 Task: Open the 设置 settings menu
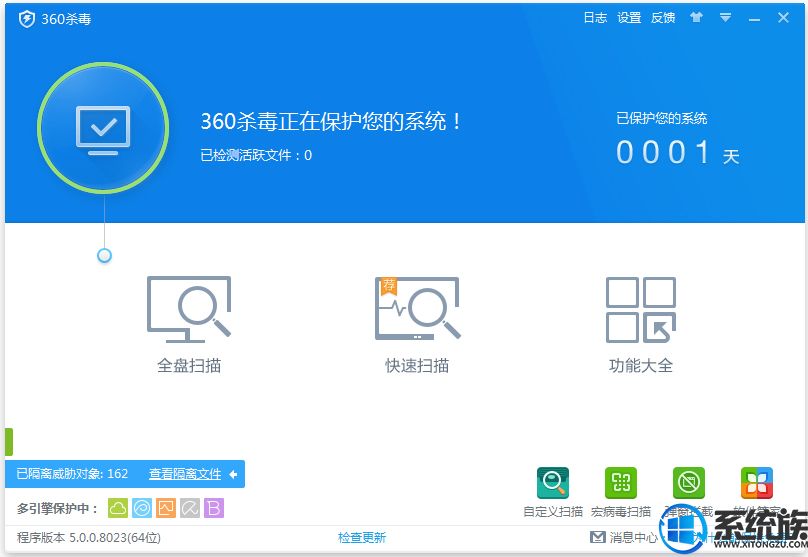pyautogui.click(x=629, y=18)
